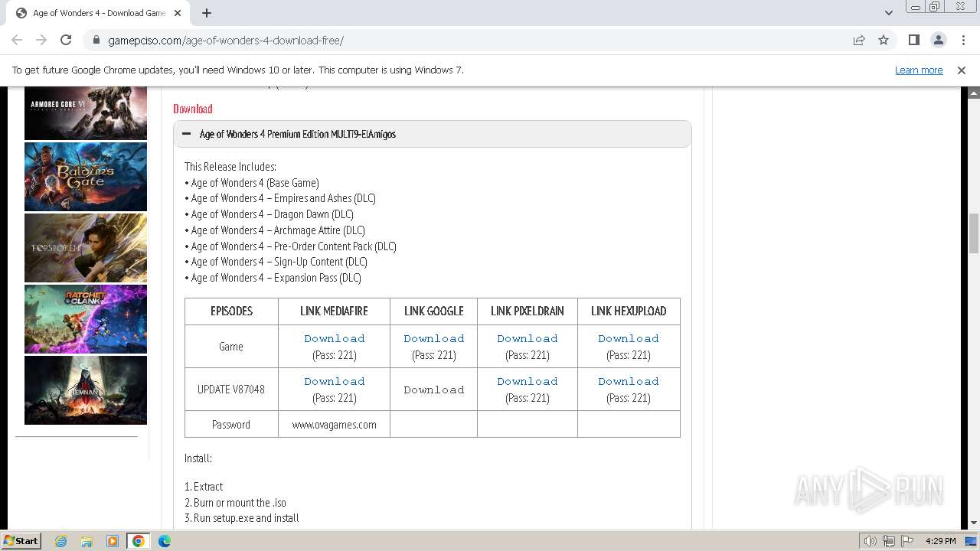The height and width of the screenshot is (551, 980).
Task: Open Forspoken game thumbnail
Action: tap(86, 248)
